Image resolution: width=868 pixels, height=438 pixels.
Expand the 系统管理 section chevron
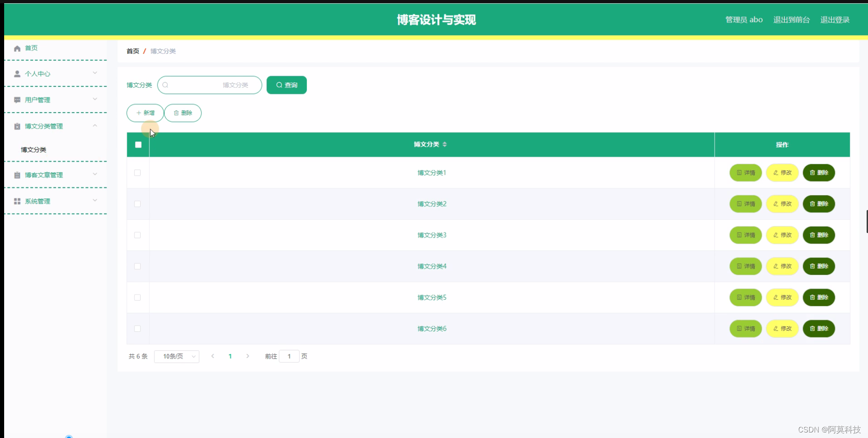pos(95,200)
